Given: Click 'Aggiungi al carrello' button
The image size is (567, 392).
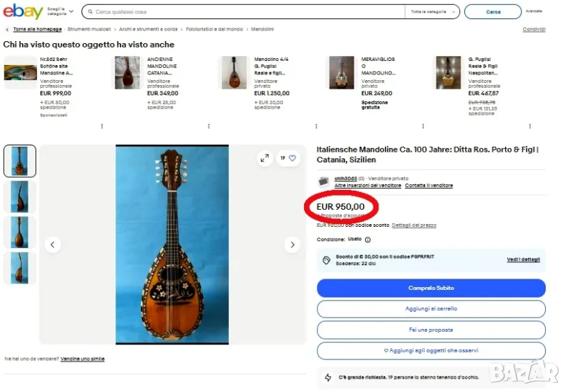Looking at the screenshot, I should [x=431, y=309].
